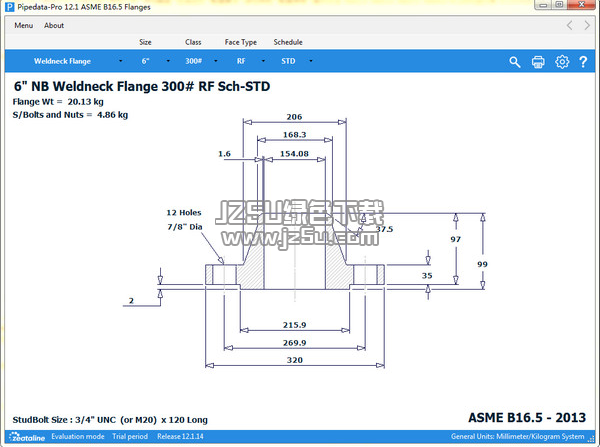Click the Class column label
This screenshot has height=447, width=600.
click(193, 42)
